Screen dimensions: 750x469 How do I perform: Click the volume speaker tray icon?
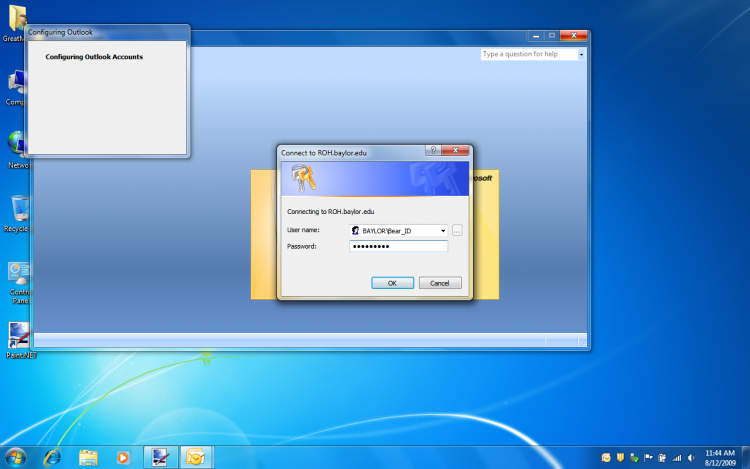(691, 458)
